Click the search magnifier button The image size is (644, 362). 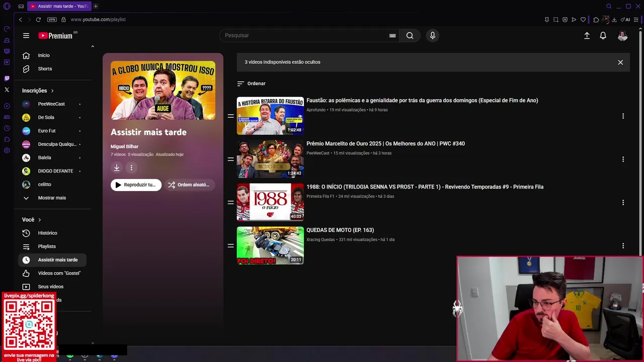[x=410, y=36]
